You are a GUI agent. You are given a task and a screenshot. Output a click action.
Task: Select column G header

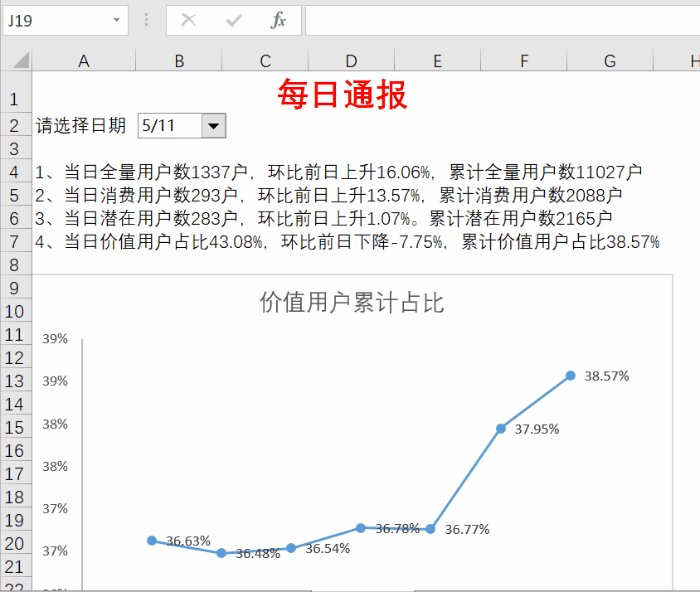coord(610,61)
